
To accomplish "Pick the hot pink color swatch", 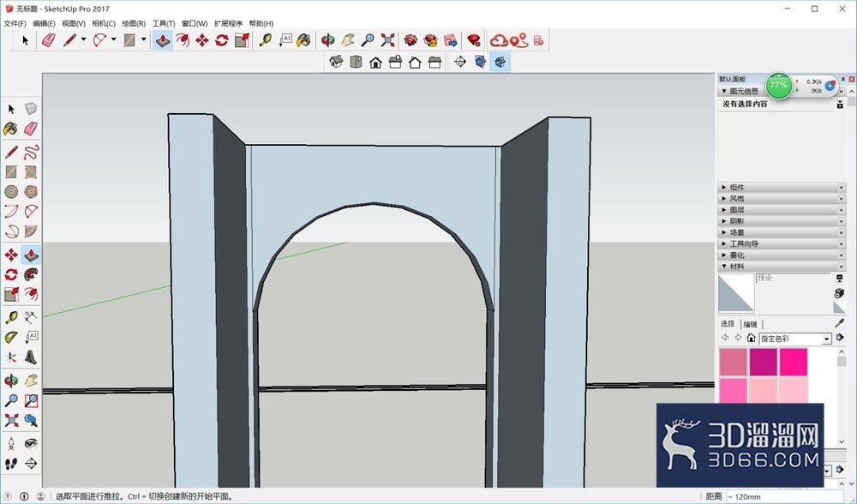I will 793,362.
